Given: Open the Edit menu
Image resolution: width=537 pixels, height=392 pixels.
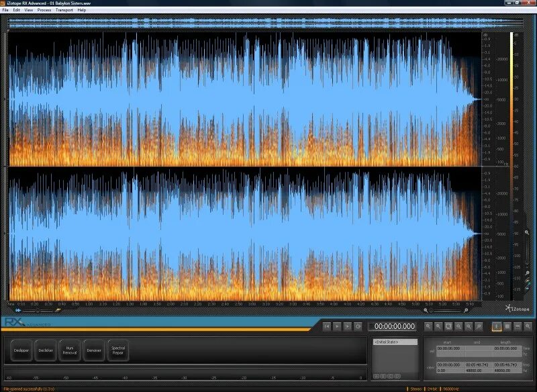Looking at the screenshot, I should (16, 10).
